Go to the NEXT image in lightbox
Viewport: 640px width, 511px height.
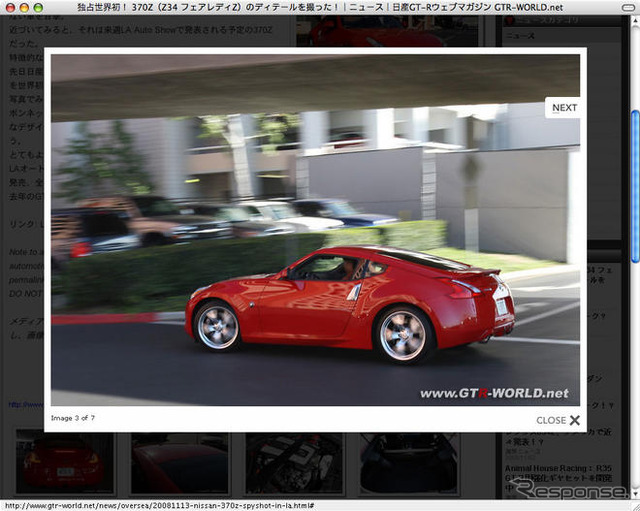pyautogui.click(x=563, y=108)
